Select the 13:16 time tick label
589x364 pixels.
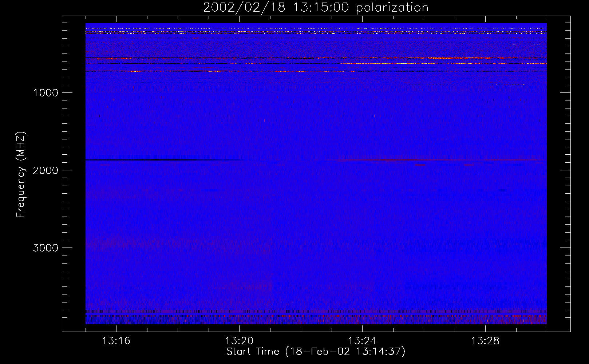pyautogui.click(x=116, y=341)
